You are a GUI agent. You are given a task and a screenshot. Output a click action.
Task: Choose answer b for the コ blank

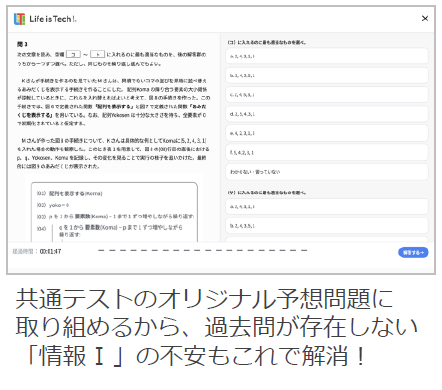327,75
